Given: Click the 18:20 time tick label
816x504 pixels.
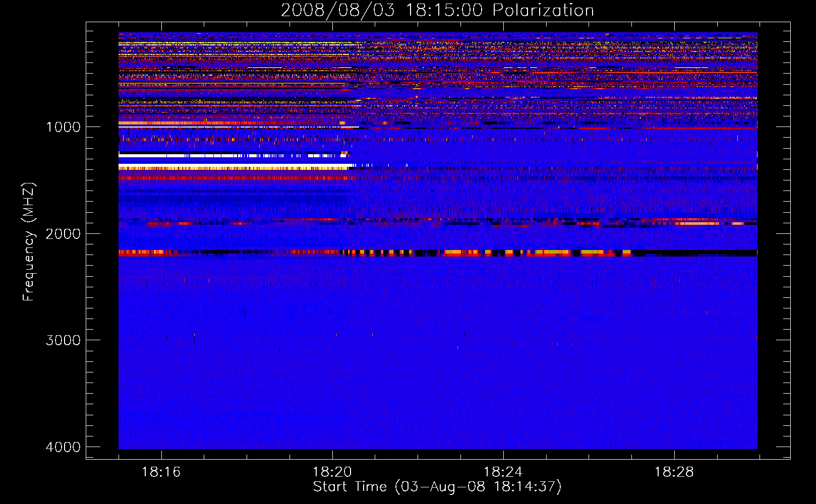Looking at the screenshot, I should point(332,472).
